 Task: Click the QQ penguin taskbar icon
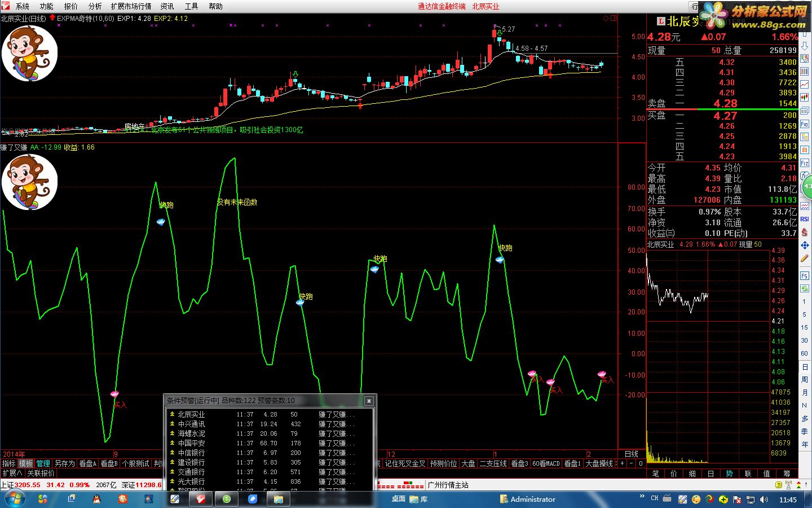(x=96, y=499)
